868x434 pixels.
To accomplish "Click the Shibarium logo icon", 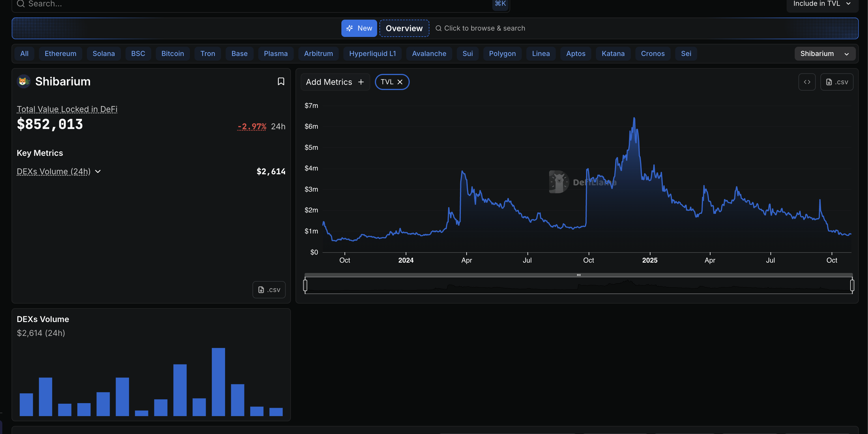I will coord(24,81).
